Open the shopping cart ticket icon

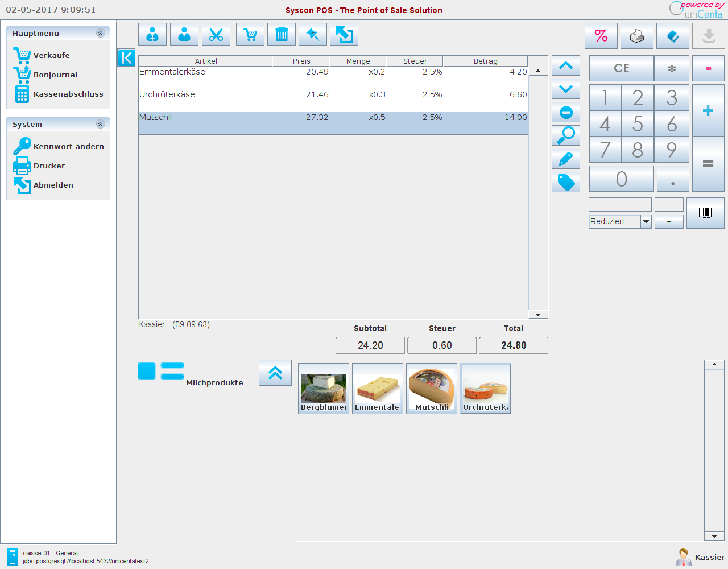click(250, 34)
